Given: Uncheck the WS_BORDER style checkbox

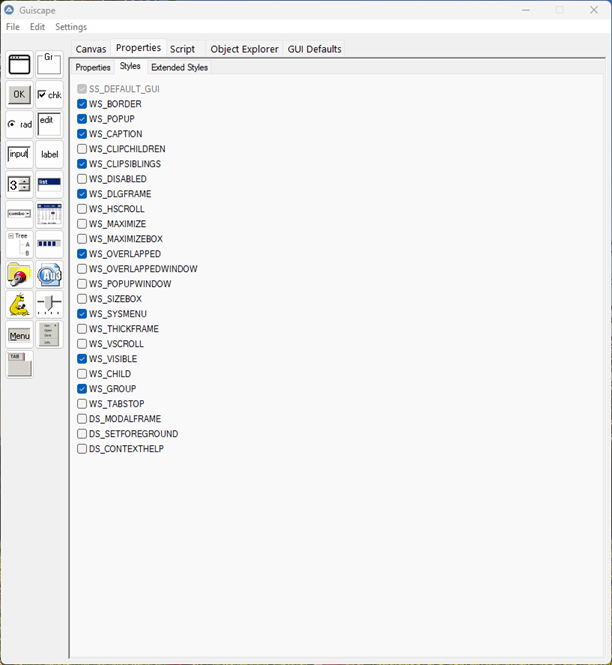Looking at the screenshot, I should pyautogui.click(x=82, y=104).
